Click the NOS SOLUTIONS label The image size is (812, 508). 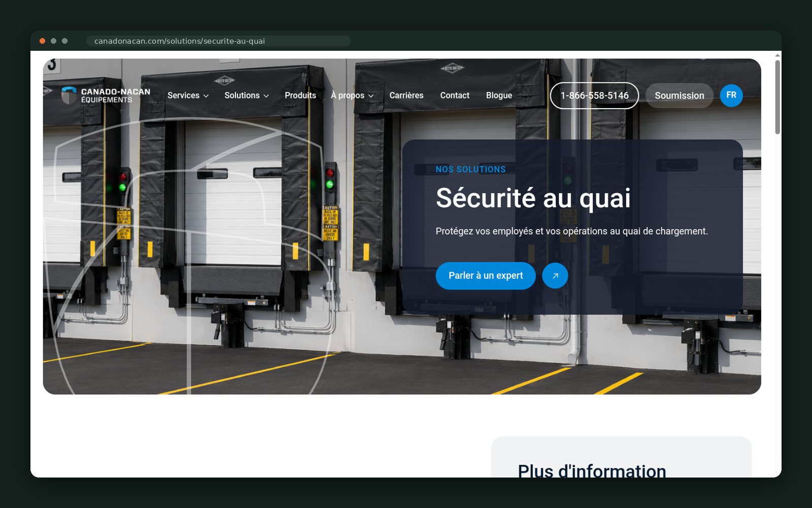pos(470,170)
